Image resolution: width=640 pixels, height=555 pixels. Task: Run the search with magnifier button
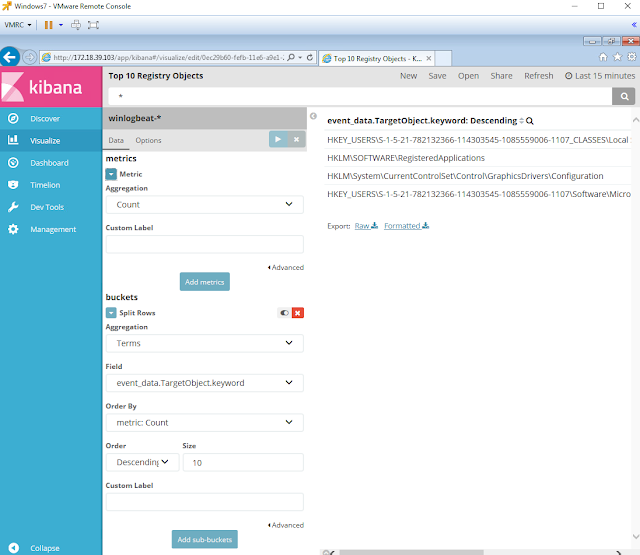624,96
